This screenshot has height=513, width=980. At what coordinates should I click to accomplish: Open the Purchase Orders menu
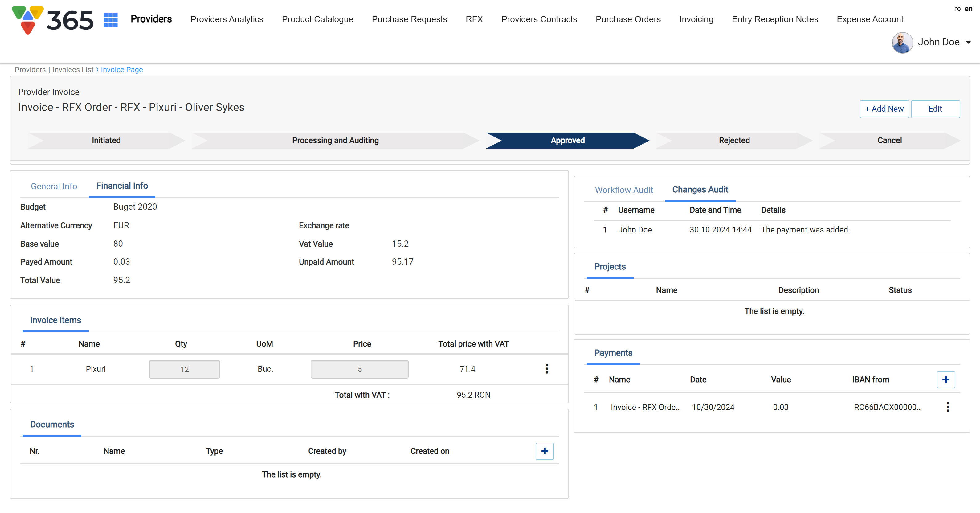tap(628, 19)
